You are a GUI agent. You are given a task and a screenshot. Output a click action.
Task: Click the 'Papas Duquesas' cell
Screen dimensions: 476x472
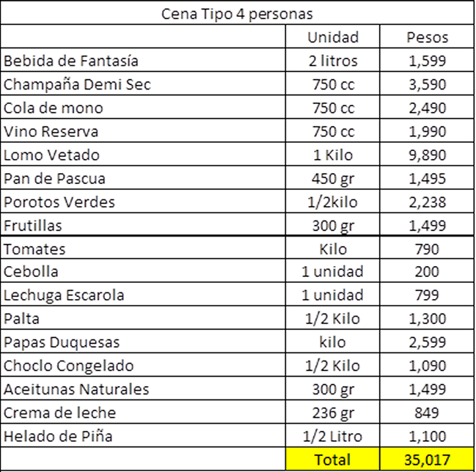tap(62, 342)
